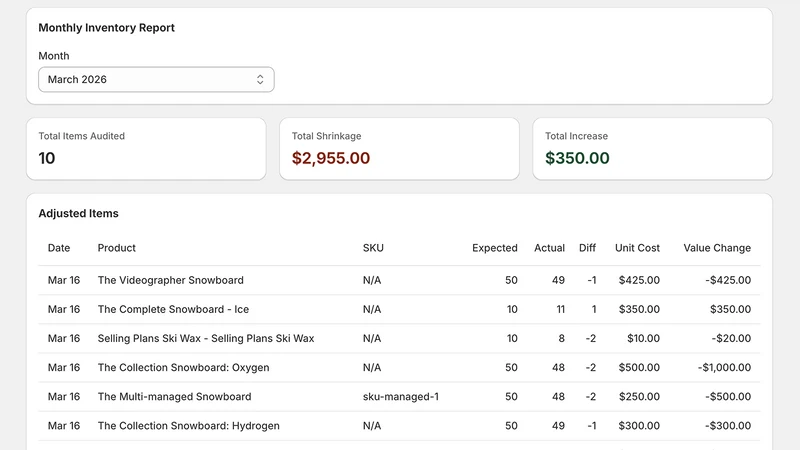Click the Total Shrinkage label
The height and width of the screenshot is (450, 800).
pyautogui.click(x=327, y=136)
